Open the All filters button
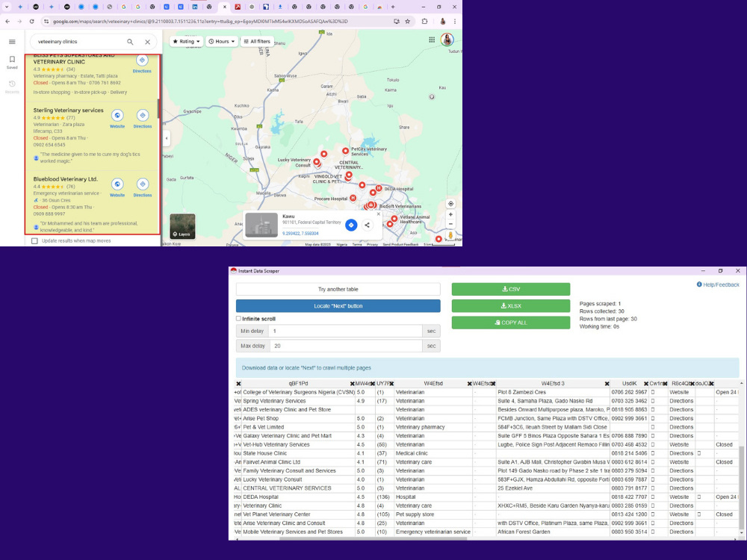This screenshot has width=747, height=560. tap(257, 41)
